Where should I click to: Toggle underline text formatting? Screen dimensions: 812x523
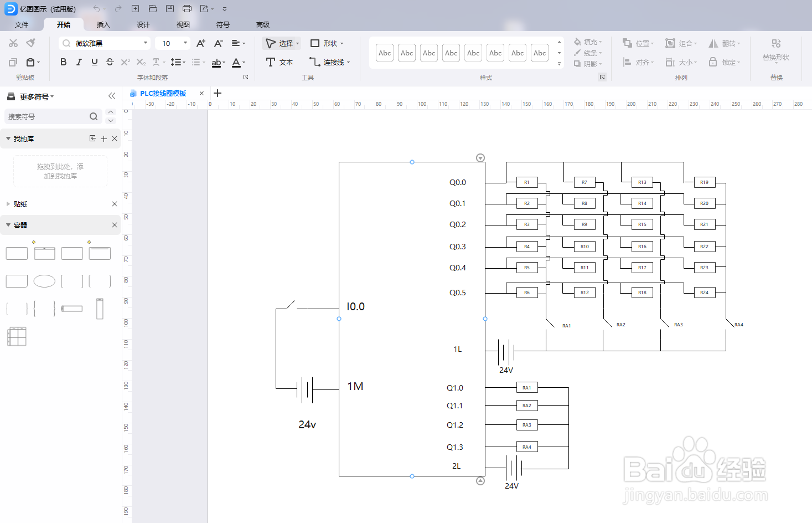coord(94,62)
